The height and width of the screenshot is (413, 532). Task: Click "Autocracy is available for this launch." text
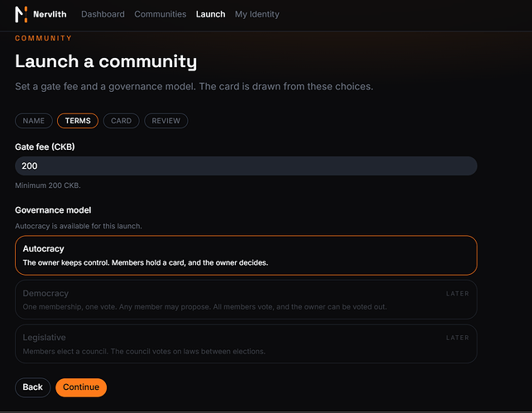[x=79, y=226]
